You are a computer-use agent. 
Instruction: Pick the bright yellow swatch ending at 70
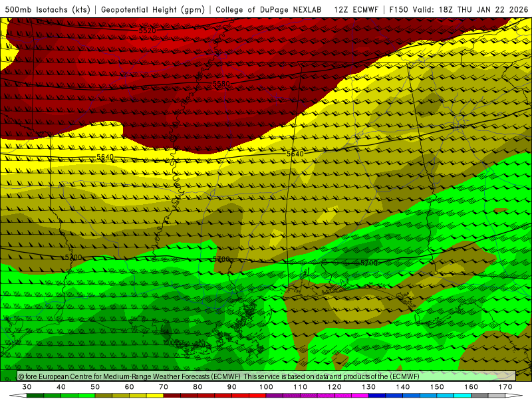(x=155, y=396)
